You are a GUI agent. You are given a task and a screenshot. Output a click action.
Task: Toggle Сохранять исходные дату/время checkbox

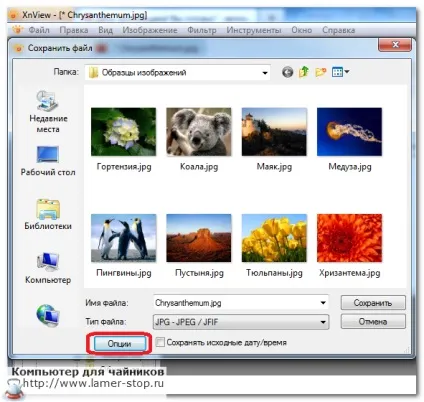[160, 342]
